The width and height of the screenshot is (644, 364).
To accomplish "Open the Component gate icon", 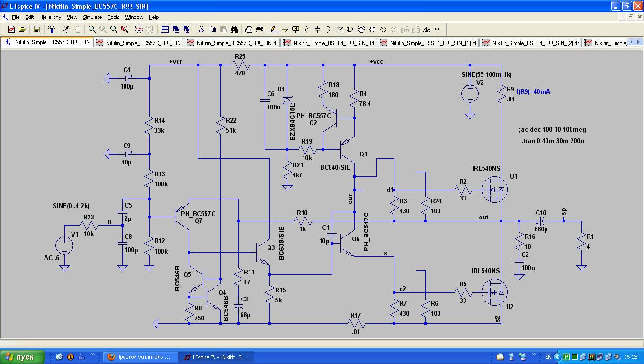I will [350, 29].
